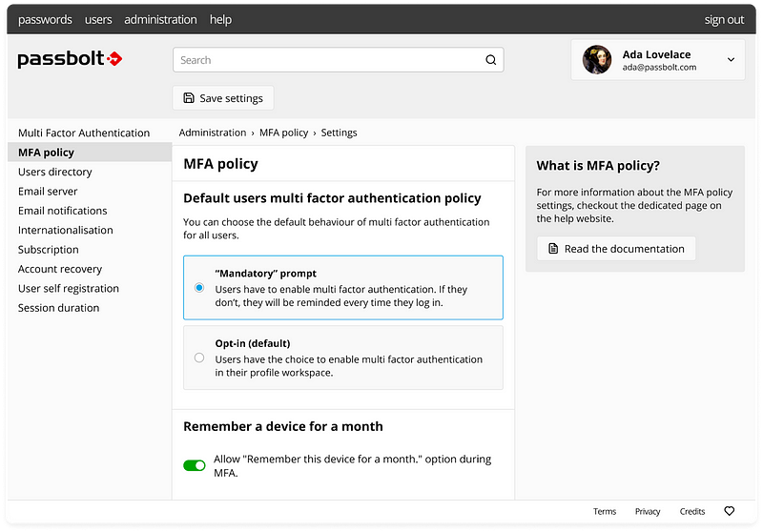Select the "Mandatory" prompt radio button
The image size is (763, 532).
pyautogui.click(x=199, y=287)
